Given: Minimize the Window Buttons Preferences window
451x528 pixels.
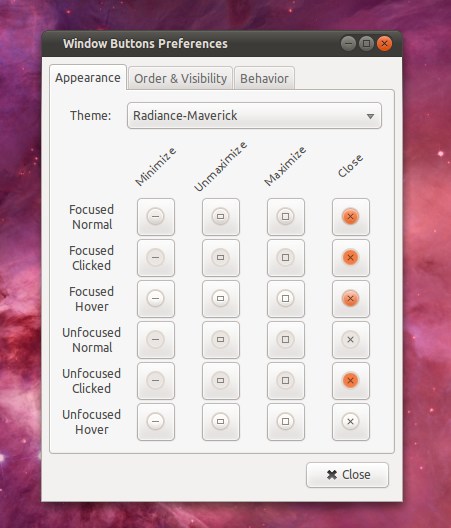Looking at the screenshot, I should (348, 43).
